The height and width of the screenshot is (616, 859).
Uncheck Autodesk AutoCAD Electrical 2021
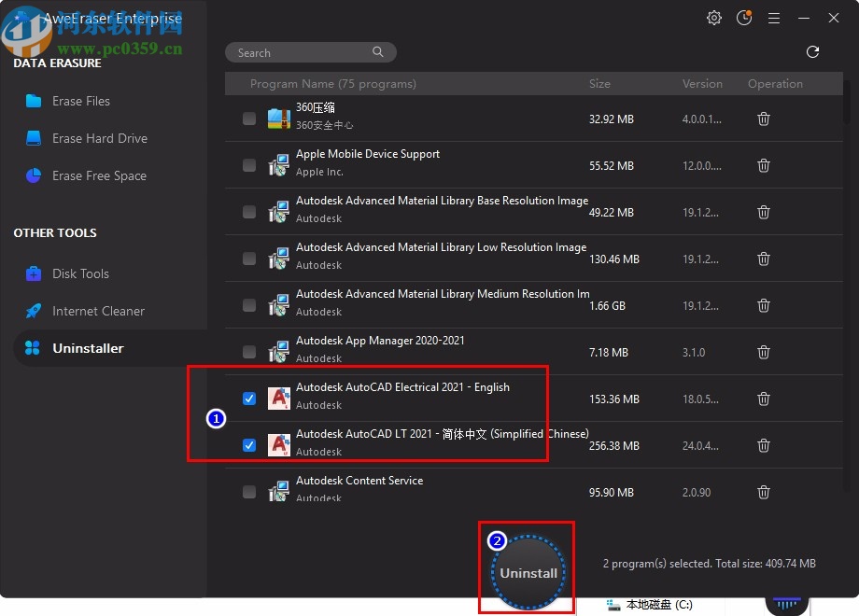pos(249,399)
